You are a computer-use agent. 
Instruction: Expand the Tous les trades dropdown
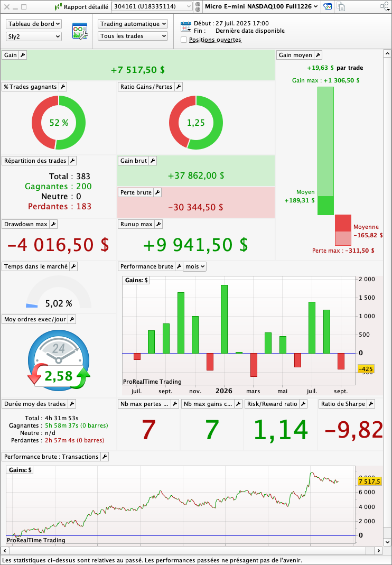[x=133, y=36]
